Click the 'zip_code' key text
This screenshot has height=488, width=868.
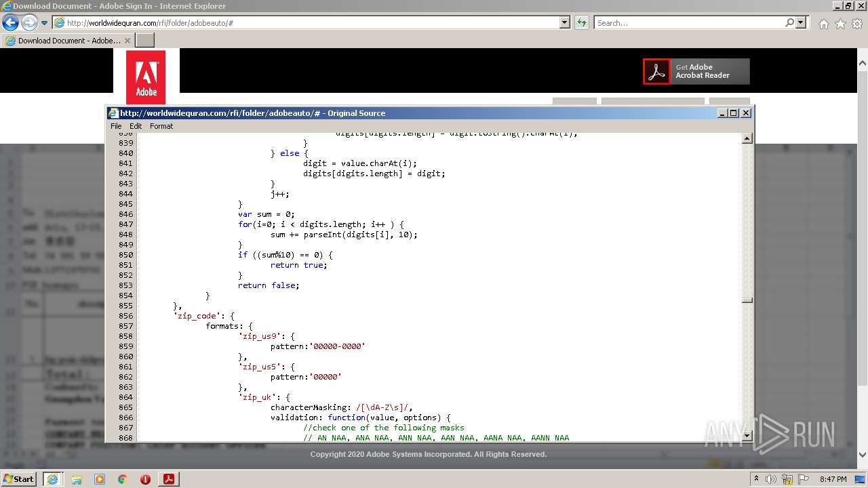197,316
